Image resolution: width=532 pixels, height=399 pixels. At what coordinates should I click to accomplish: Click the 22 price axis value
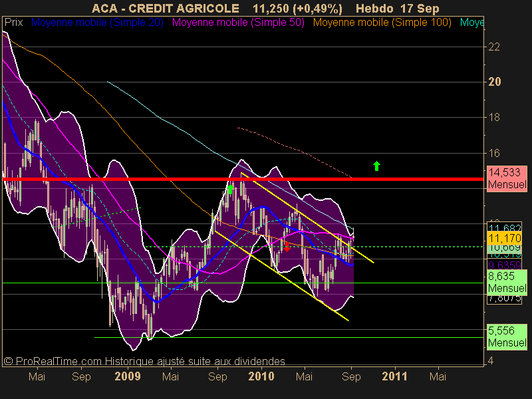click(x=493, y=47)
